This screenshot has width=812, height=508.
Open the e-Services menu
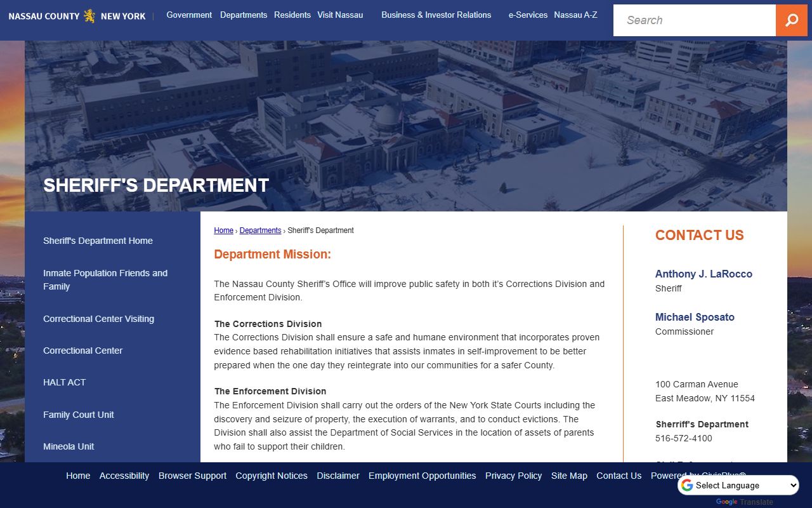[x=528, y=15]
